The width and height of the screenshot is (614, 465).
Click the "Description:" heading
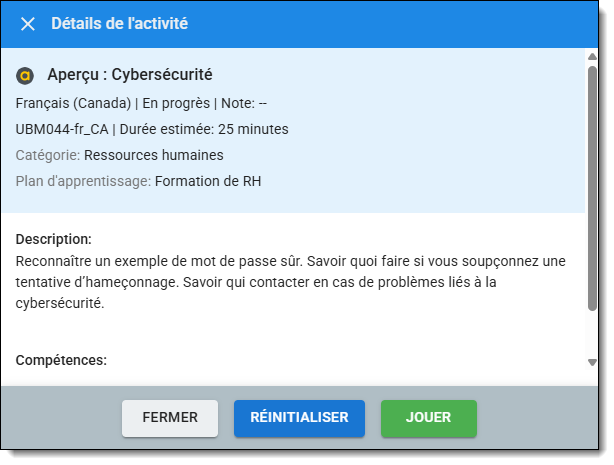54,239
